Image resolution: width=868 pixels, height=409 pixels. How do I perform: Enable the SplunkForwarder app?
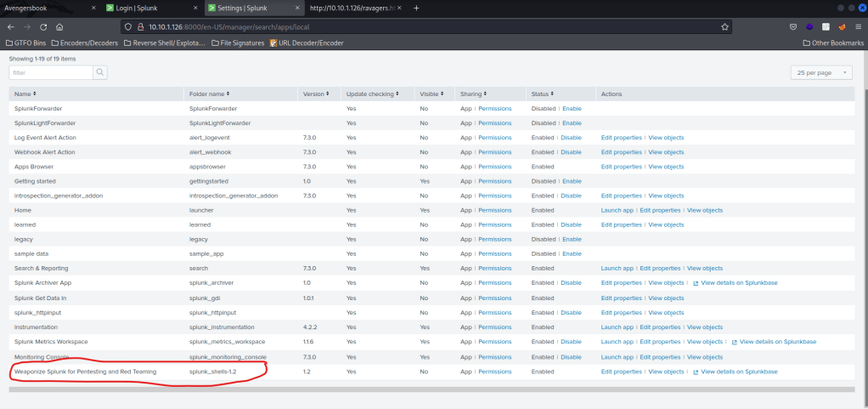(x=572, y=109)
